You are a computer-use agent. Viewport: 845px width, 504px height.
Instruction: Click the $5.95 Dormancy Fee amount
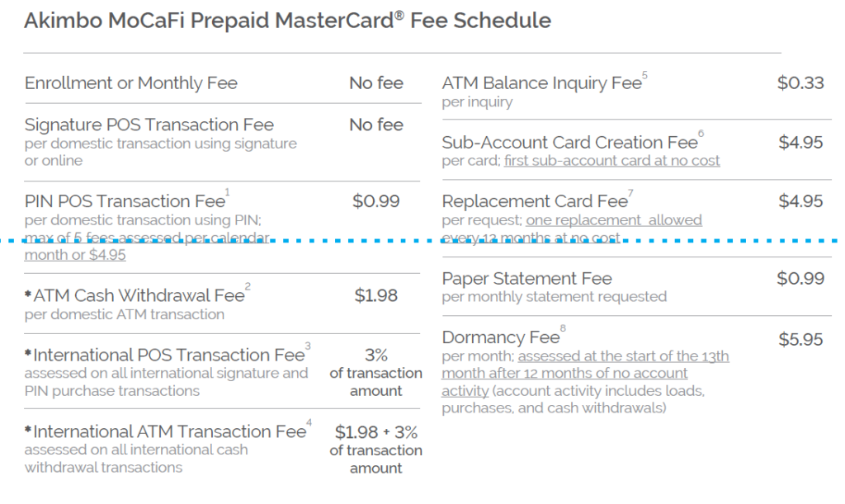pyautogui.click(x=800, y=339)
